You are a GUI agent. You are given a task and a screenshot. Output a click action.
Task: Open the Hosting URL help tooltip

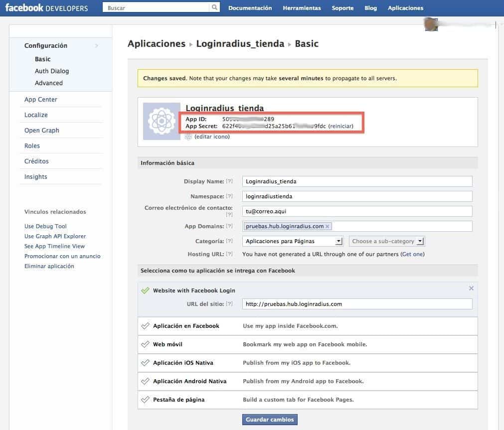229,254
